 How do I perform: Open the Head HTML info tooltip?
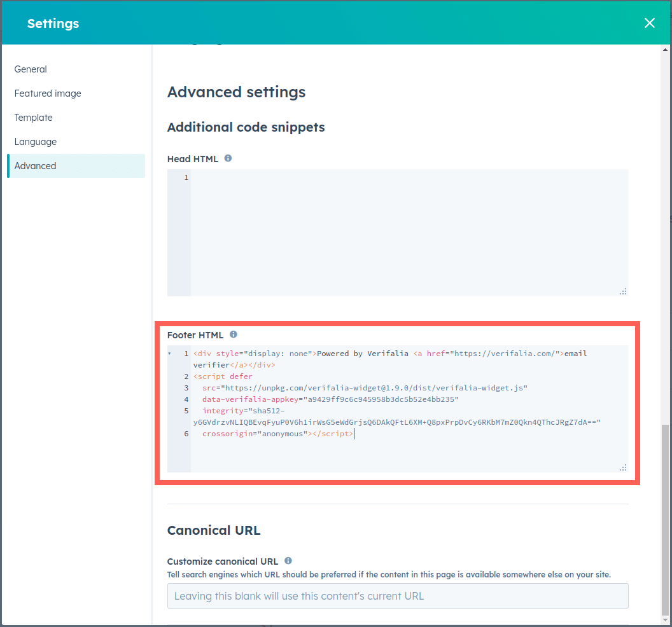click(228, 158)
